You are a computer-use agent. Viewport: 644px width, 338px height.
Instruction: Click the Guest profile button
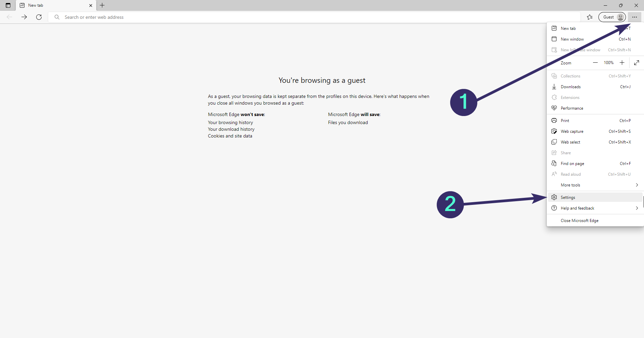pos(612,17)
